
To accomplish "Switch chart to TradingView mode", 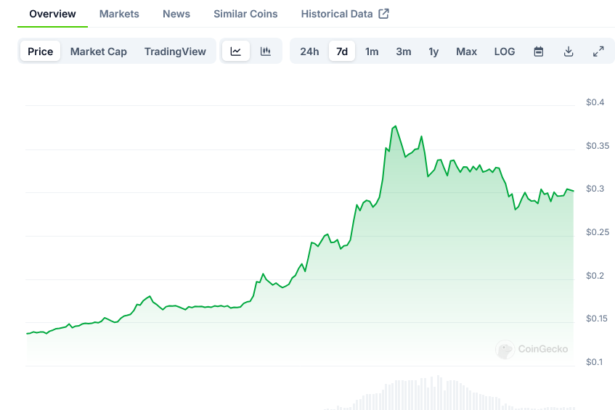I will tap(175, 51).
